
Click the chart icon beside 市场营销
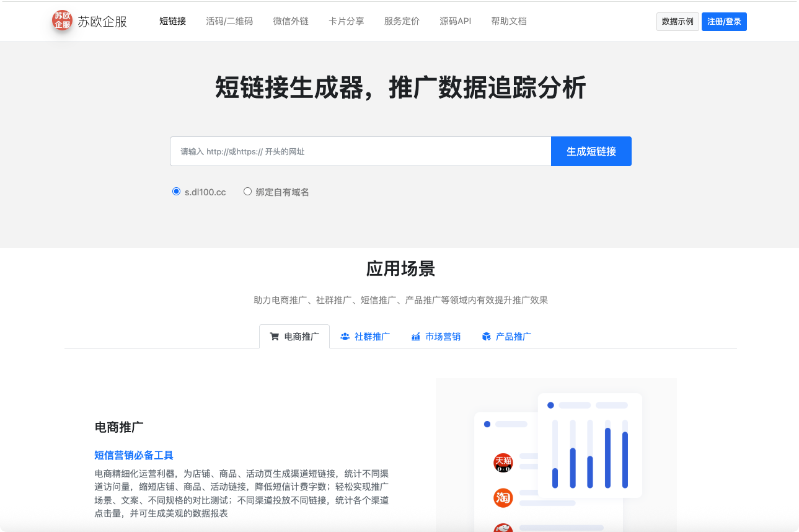[415, 337]
